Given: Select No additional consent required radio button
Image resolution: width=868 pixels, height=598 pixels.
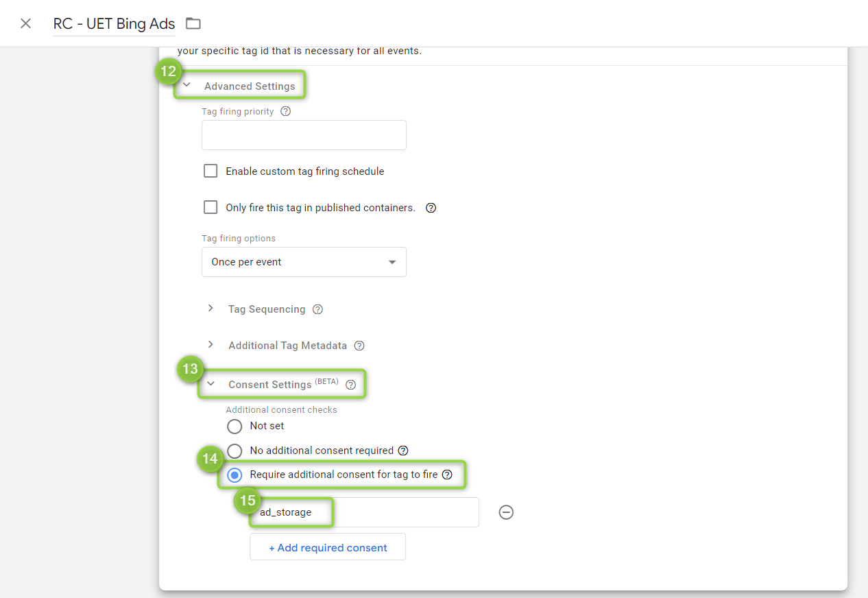Looking at the screenshot, I should [234, 451].
